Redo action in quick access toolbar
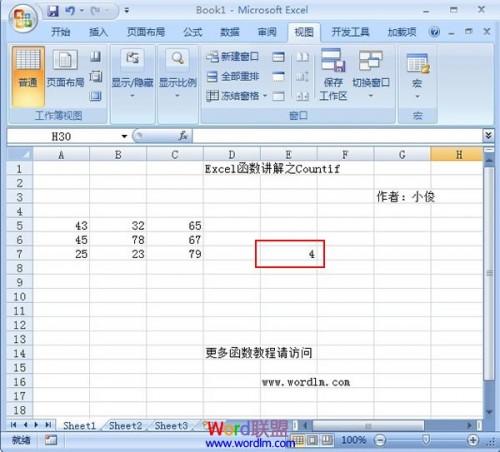The image size is (500, 452). [x=96, y=11]
